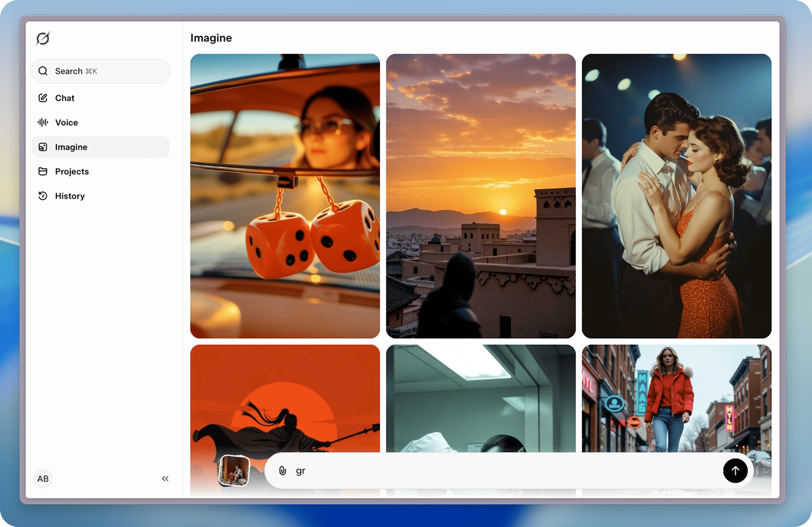The width and height of the screenshot is (812, 527).
Task: Click the Grok logo icon
Action: coord(43,38)
